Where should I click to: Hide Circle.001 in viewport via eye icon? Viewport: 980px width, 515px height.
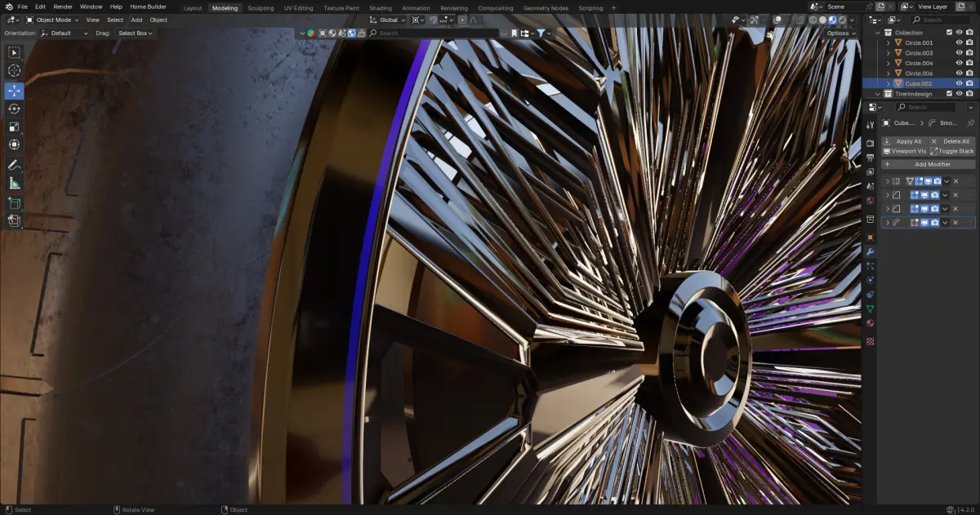[960, 42]
